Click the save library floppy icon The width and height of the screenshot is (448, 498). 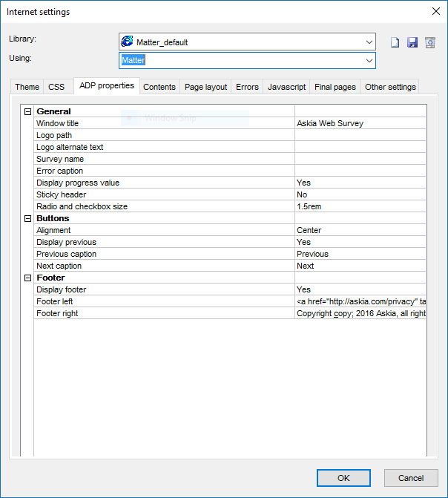click(412, 42)
